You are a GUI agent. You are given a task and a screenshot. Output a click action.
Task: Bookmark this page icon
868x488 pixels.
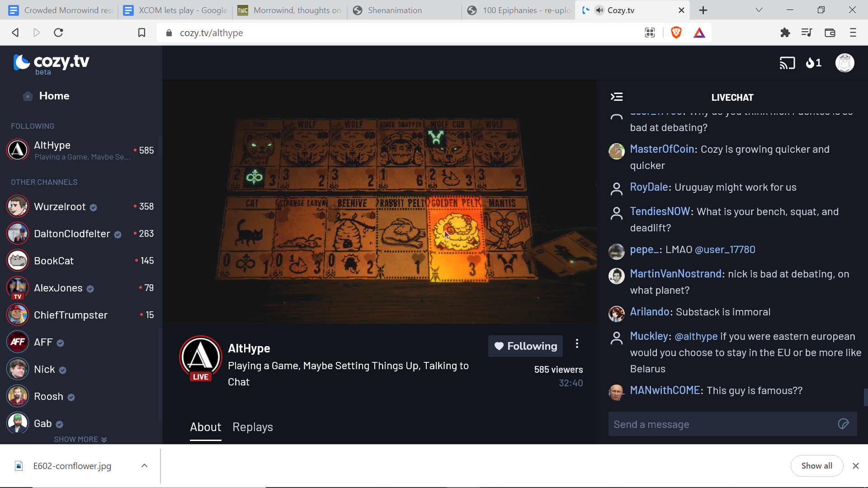(142, 33)
